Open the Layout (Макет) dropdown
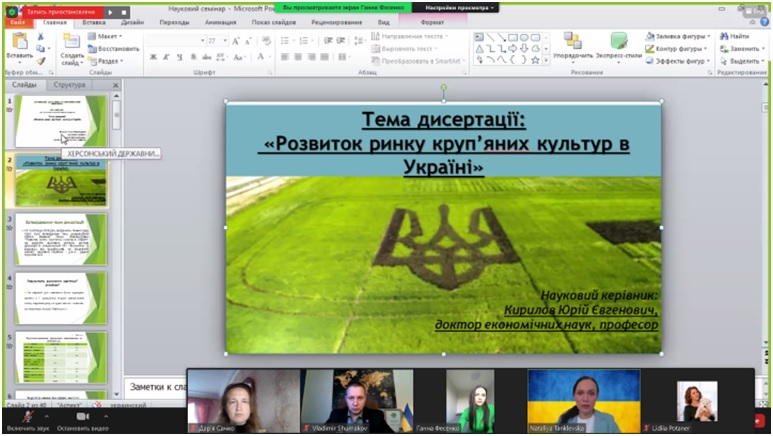The height and width of the screenshot is (436, 773). [105, 36]
